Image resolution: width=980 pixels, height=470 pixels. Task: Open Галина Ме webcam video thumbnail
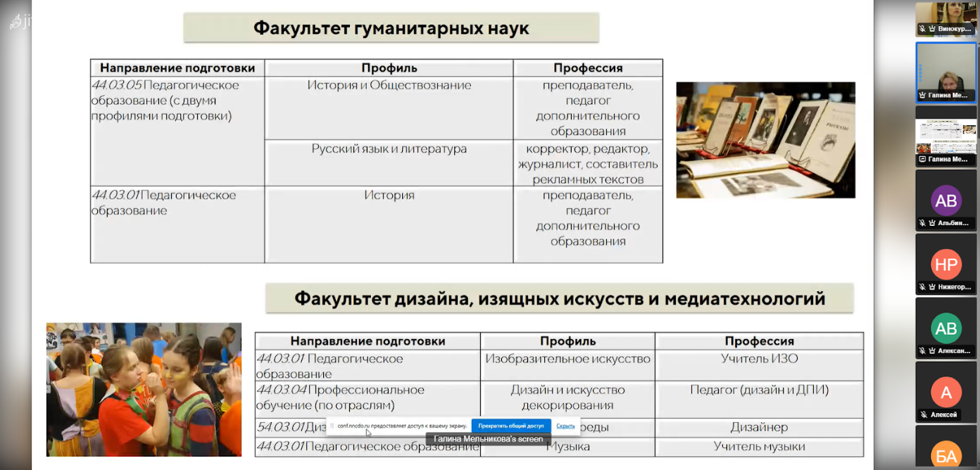coord(946,72)
